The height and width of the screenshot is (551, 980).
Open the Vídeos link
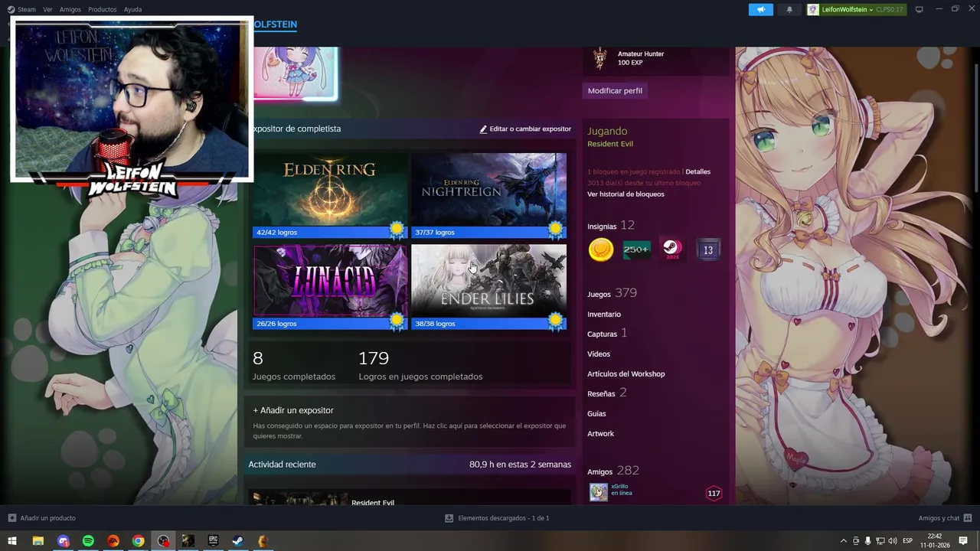coord(599,354)
